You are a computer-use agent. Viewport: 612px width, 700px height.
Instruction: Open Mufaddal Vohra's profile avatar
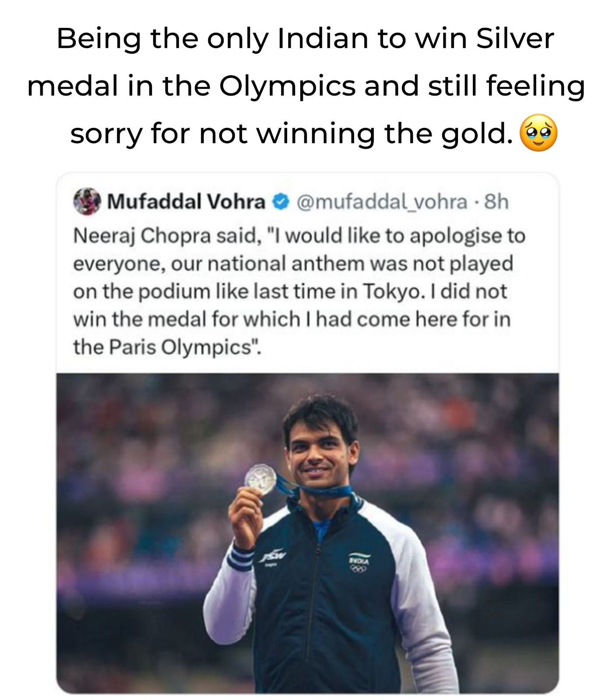87,202
